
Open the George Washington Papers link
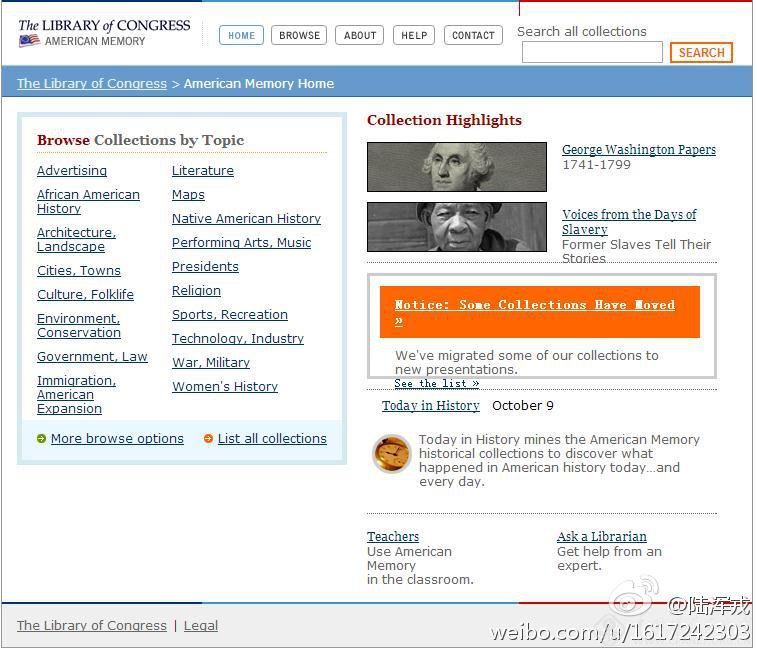click(639, 150)
